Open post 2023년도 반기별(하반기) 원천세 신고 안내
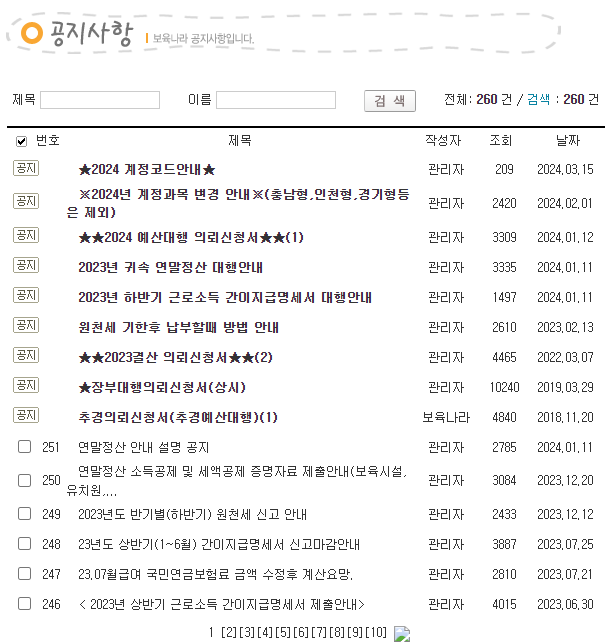This screenshot has width=613, height=643. click(x=192, y=514)
